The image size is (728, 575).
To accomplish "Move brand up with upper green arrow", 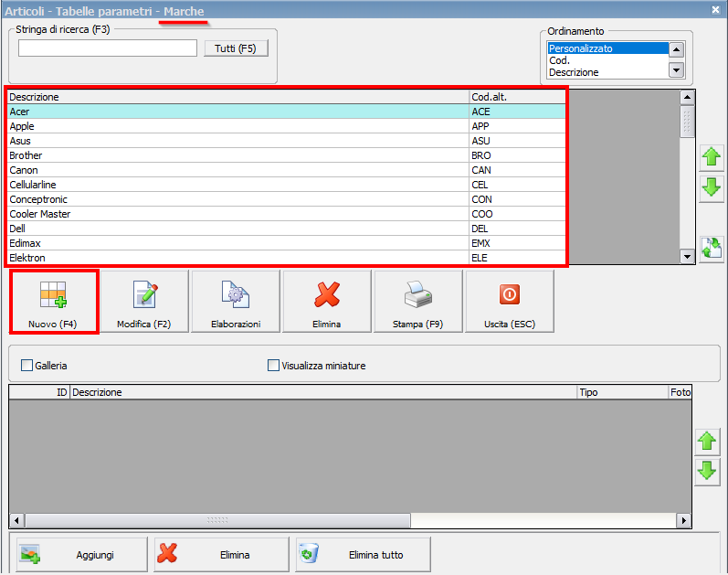I will 712,157.
